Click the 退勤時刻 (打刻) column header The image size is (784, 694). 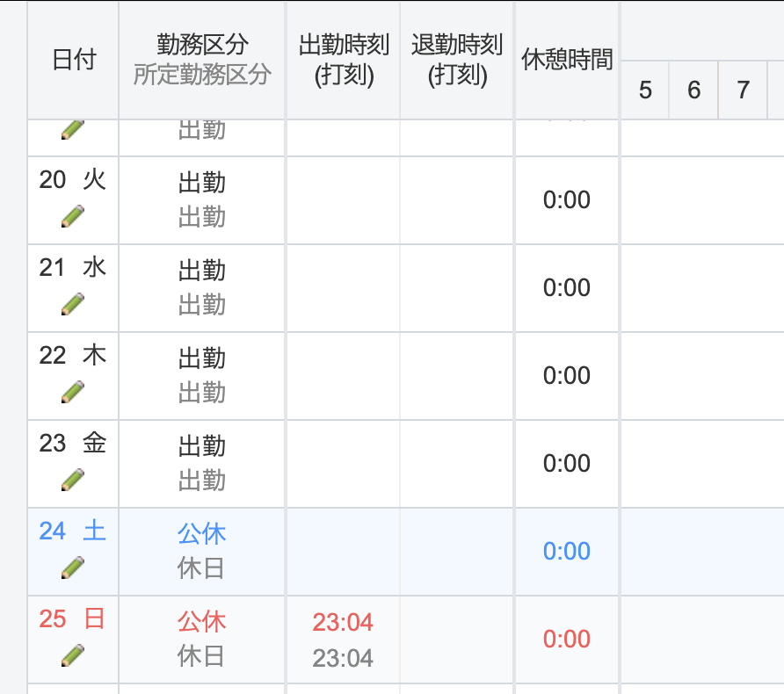(457, 60)
